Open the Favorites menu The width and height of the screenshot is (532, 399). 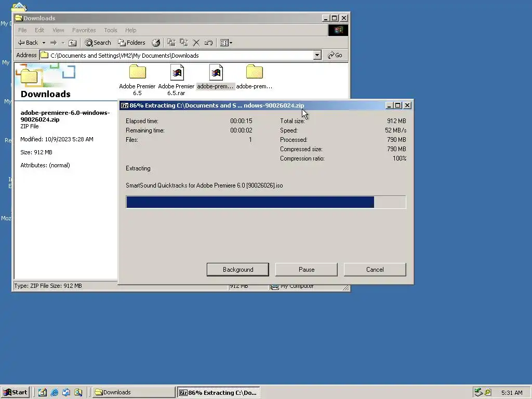point(84,30)
